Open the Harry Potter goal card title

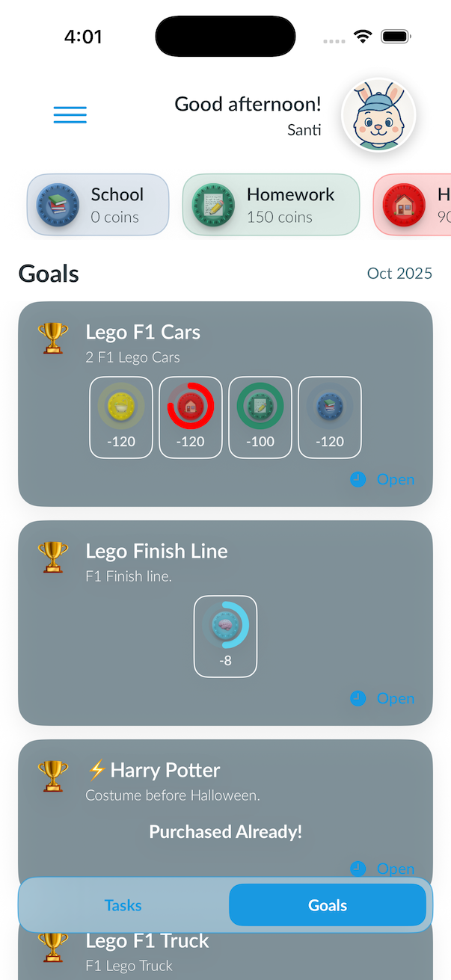tap(165, 770)
